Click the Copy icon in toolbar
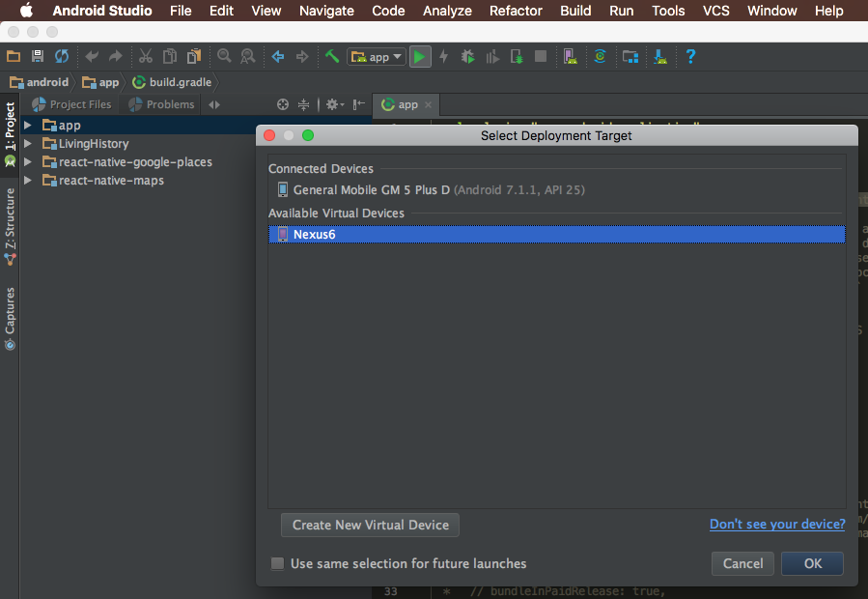This screenshot has width=868, height=599. 169,57
